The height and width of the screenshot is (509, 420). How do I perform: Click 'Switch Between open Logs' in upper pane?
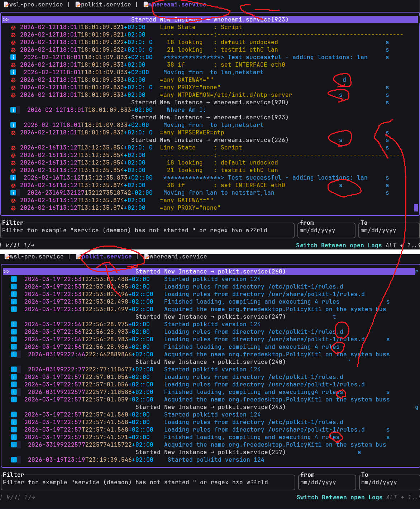(338, 246)
